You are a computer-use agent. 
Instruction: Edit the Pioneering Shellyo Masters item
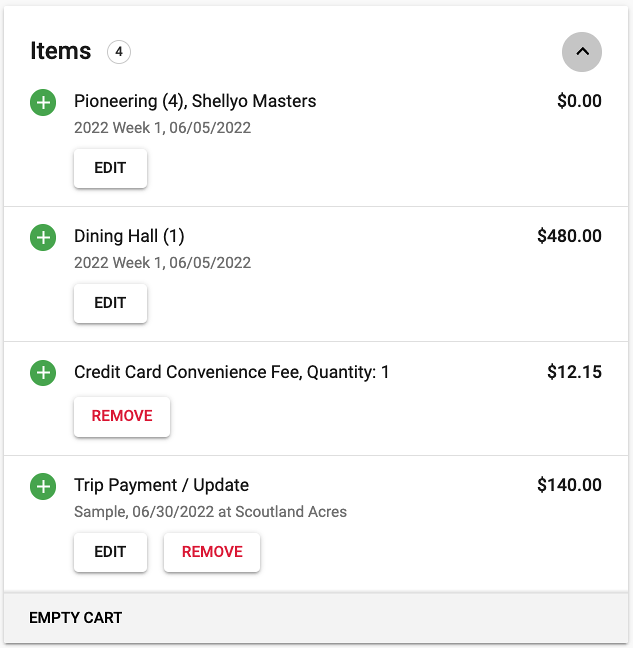(110, 168)
